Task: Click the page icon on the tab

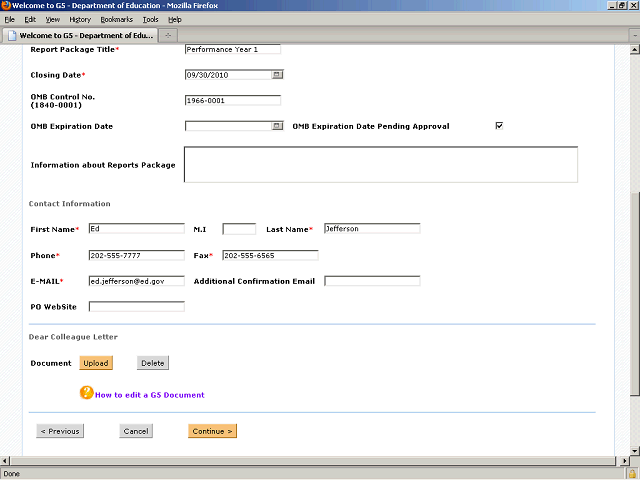Action: (x=12, y=36)
